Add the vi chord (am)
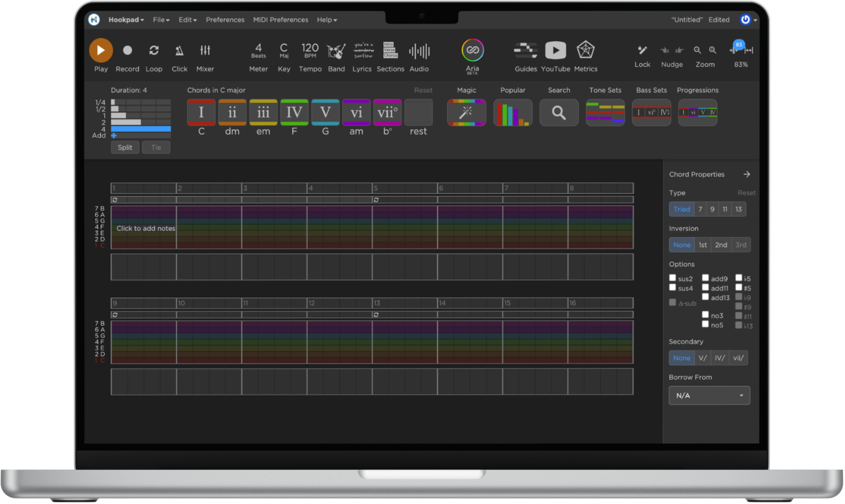 356,112
